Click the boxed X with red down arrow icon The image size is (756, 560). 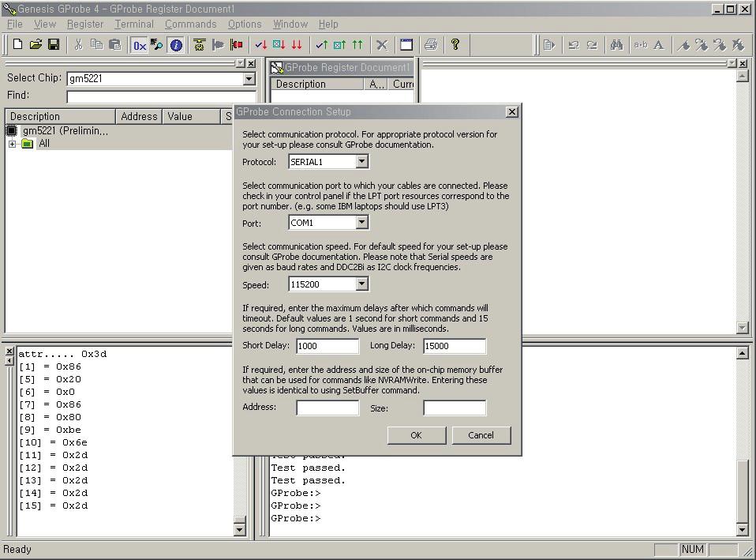[x=279, y=45]
